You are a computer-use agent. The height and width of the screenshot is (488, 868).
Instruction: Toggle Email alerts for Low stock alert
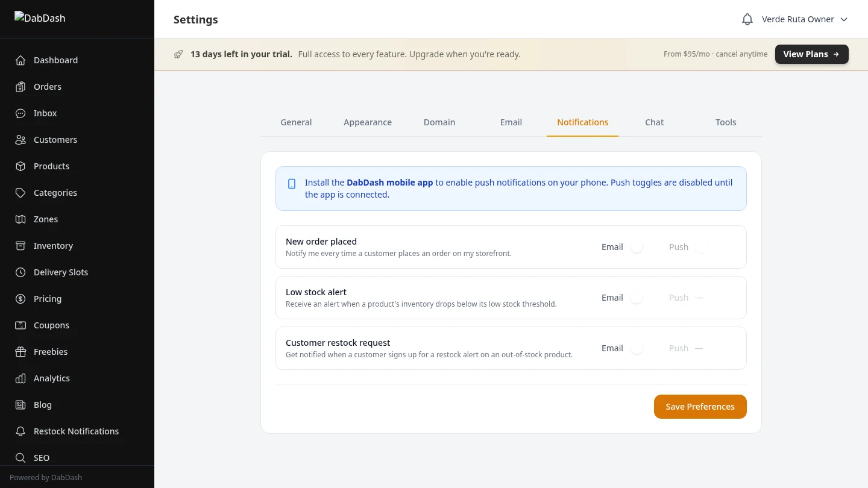637,297
